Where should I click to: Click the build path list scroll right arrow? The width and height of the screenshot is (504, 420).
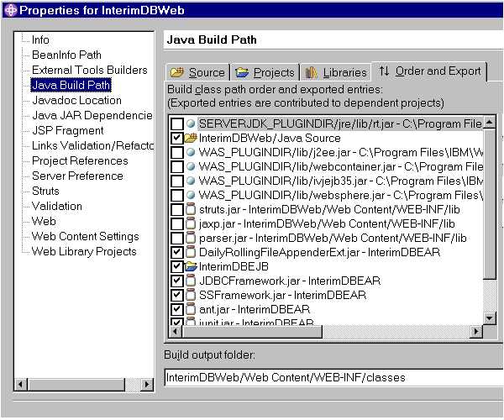[x=476, y=331]
